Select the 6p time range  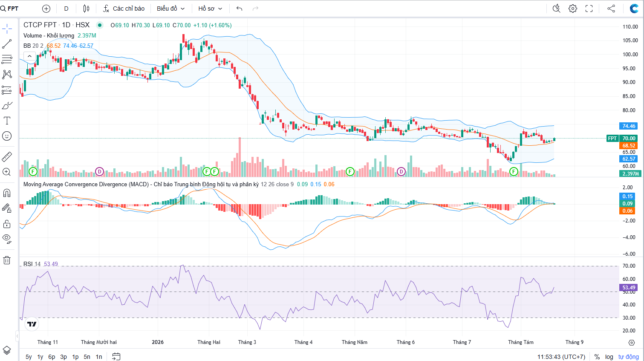[x=52, y=357]
